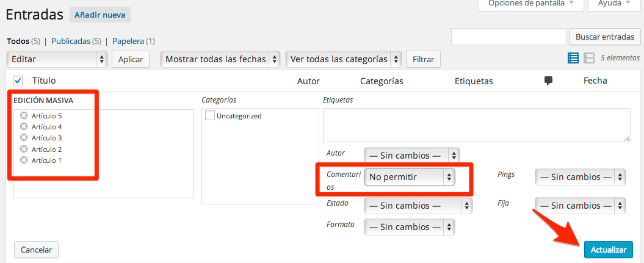Click the Actualizar button
644x263 pixels.
point(608,250)
